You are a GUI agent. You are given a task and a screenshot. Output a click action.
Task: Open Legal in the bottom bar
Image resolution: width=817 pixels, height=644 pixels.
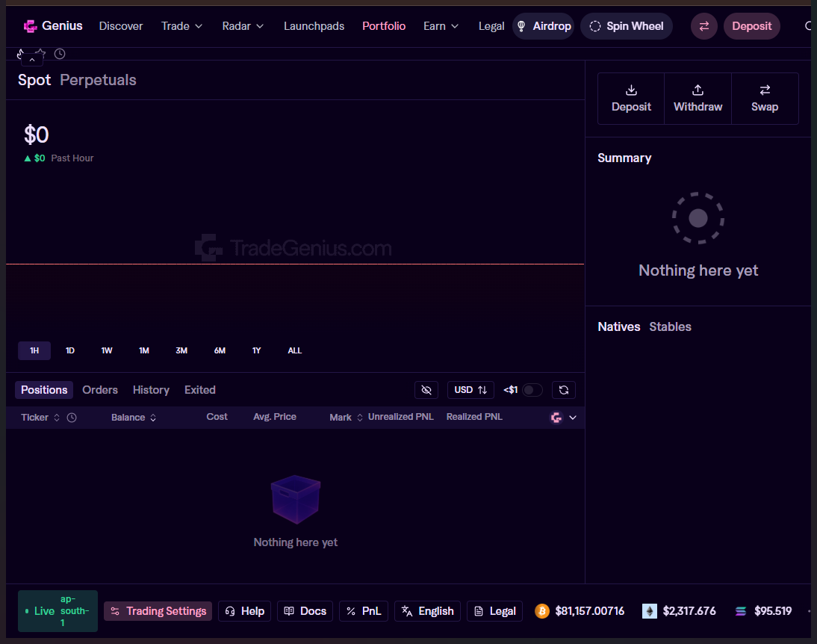coord(495,611)
